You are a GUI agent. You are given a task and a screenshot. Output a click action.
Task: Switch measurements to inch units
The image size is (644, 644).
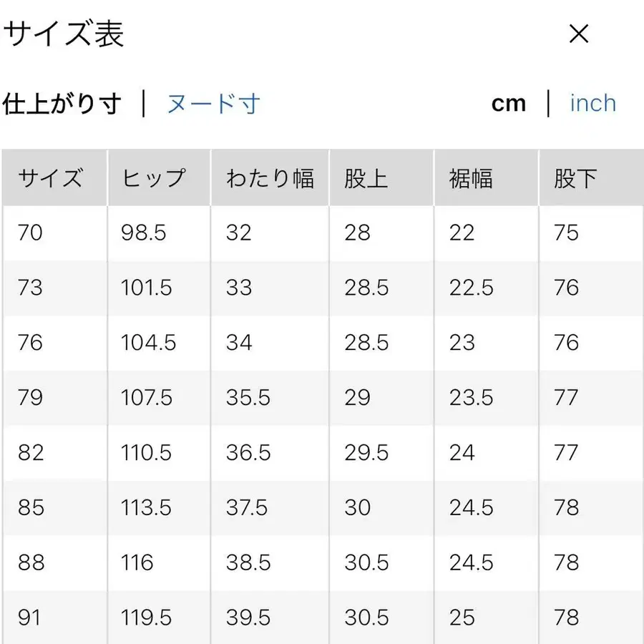tap(592, 103)
